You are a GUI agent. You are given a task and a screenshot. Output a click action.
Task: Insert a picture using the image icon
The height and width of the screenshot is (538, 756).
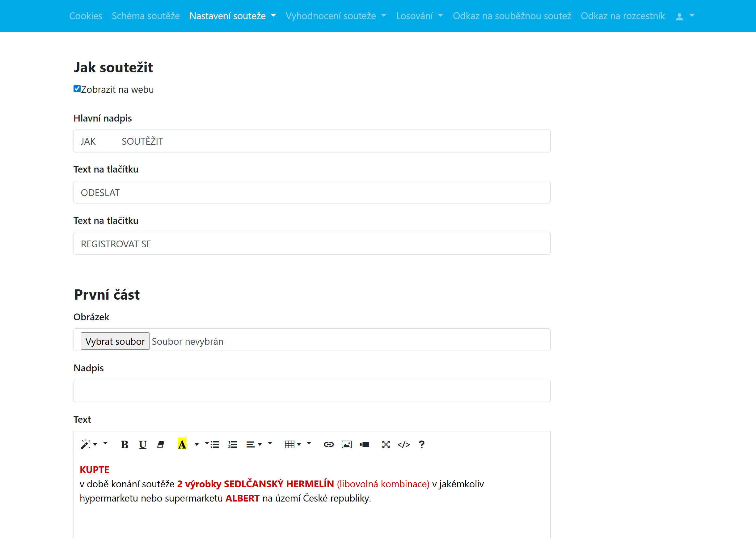[x=347, y=445]
